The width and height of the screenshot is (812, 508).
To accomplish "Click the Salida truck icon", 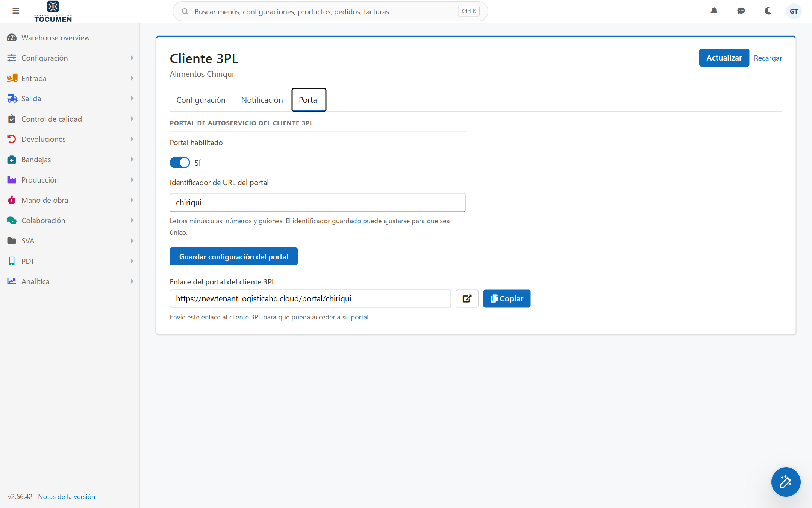I will pos(12,99).
